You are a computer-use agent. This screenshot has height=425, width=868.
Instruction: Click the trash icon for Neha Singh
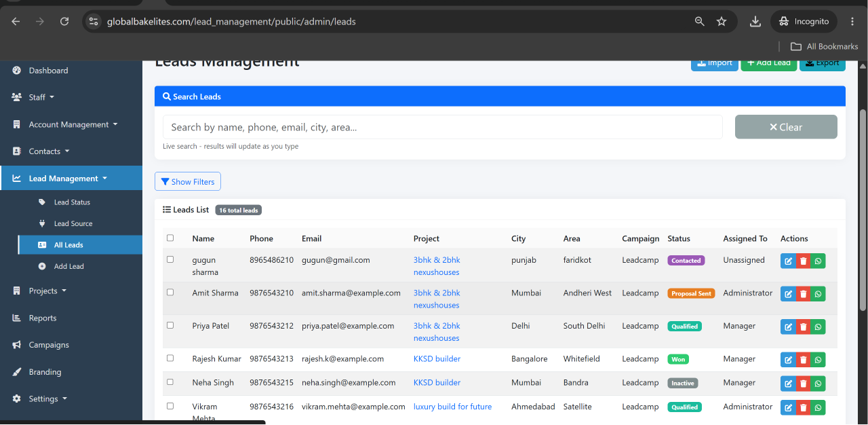coord(804,384)
